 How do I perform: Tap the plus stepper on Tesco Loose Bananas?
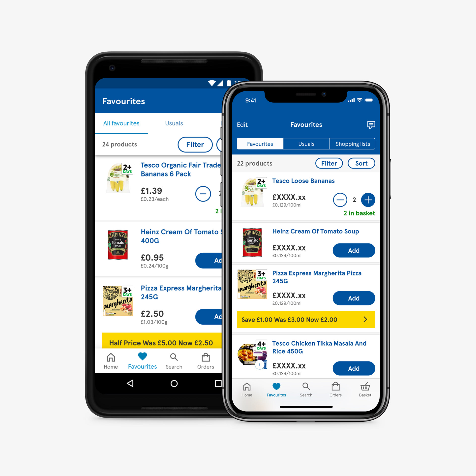tap(367, 200)
